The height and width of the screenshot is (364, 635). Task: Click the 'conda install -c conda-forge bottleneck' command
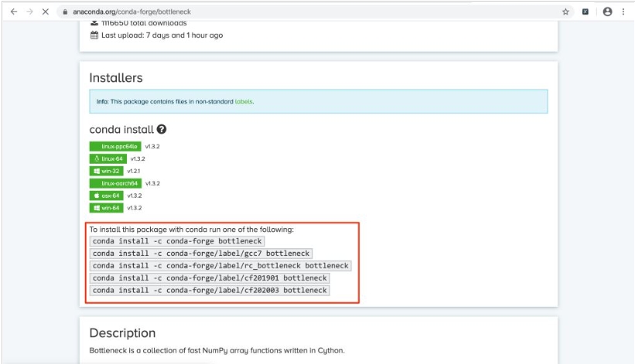[x=177, y=241]
